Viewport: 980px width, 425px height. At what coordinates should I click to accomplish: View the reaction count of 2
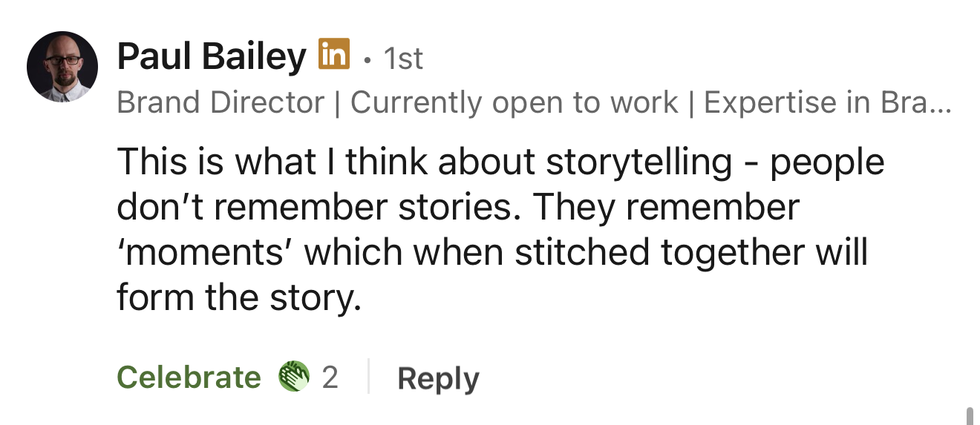click(x=330, y=378)
